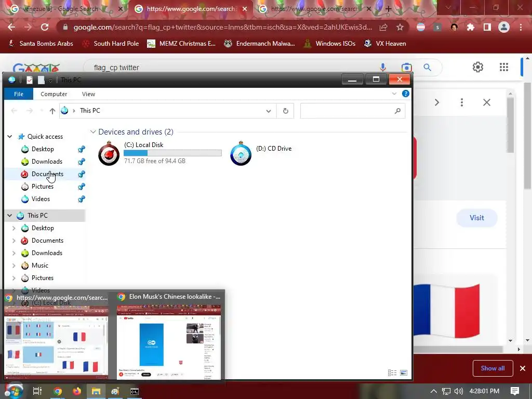Viewport: 532px width, 399px height.
Task: Open the address bar history dropdown
Action: pos(269,111)
